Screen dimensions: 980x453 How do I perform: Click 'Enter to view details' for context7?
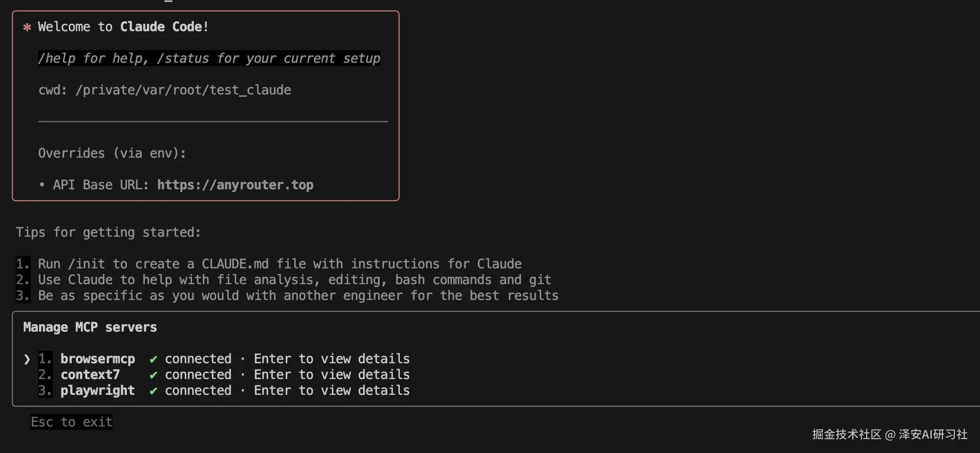(x=332, y=375)
